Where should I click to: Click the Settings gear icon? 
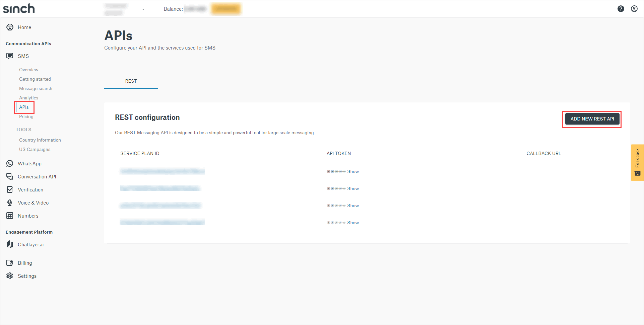10,276
